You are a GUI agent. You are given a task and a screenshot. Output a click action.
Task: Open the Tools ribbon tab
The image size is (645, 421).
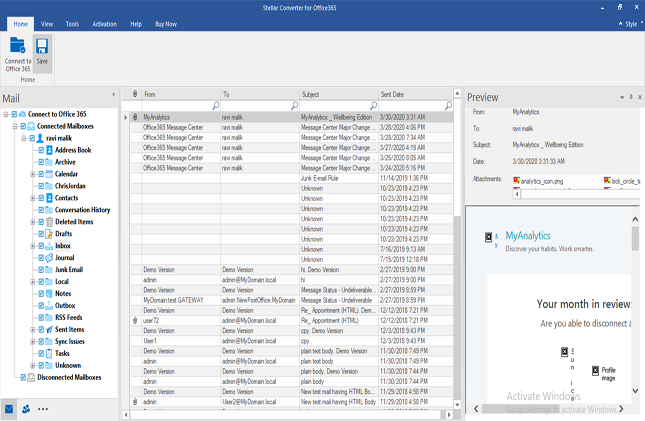coord(72,22)
